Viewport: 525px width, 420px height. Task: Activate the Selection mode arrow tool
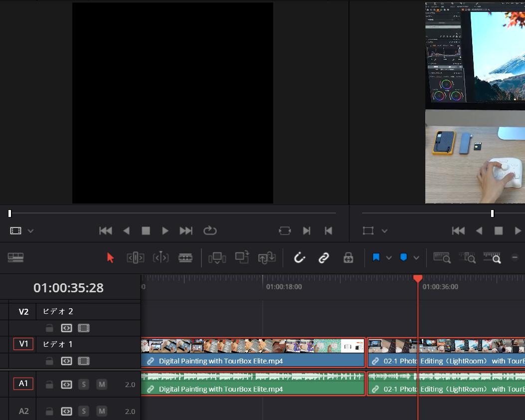click(110, 258)
